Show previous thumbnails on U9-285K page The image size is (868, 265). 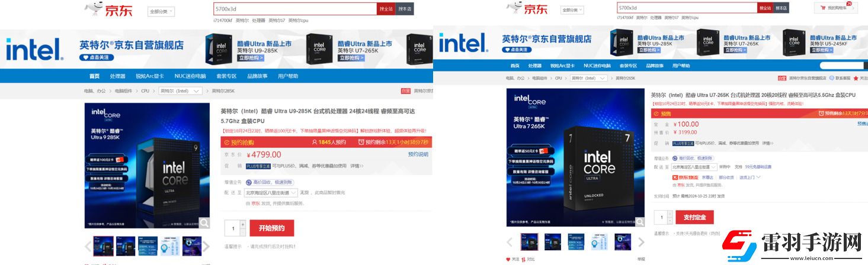[88, 246]
